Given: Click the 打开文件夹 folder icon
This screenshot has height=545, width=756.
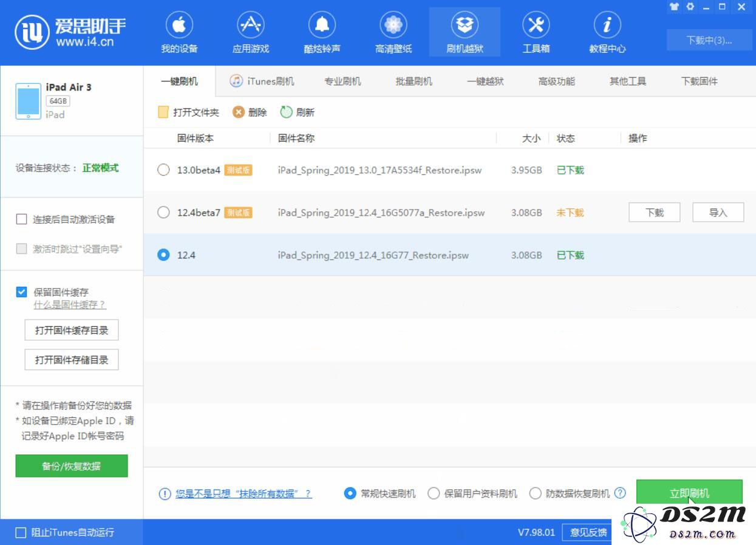Looking at the screenshot, I should point(163,112).
